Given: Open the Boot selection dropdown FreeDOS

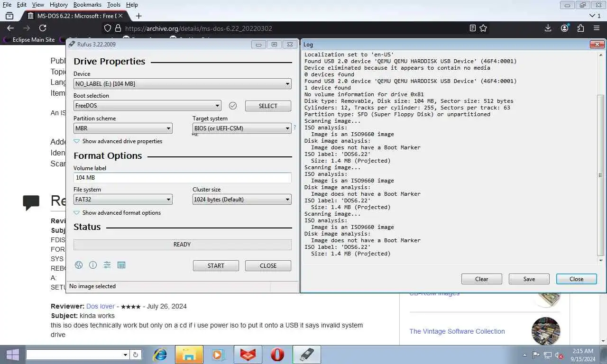Looking at the screenshot, I should coord(147,106).
